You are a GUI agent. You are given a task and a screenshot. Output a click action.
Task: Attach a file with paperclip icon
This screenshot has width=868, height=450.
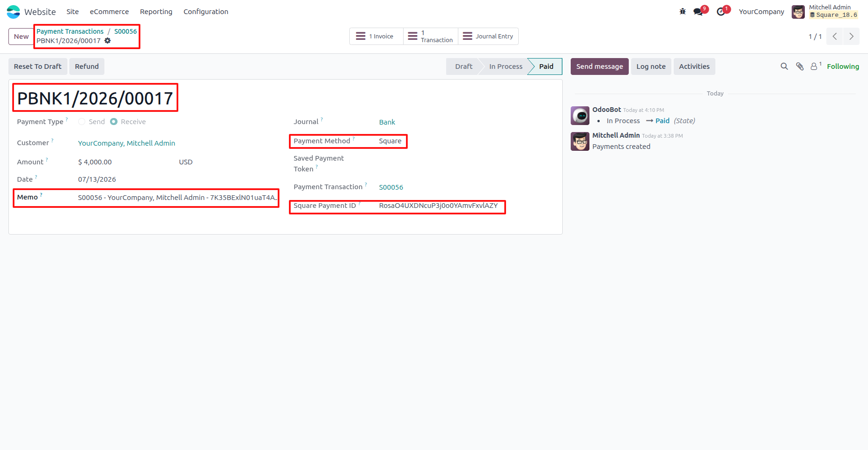tap(800, 66)
